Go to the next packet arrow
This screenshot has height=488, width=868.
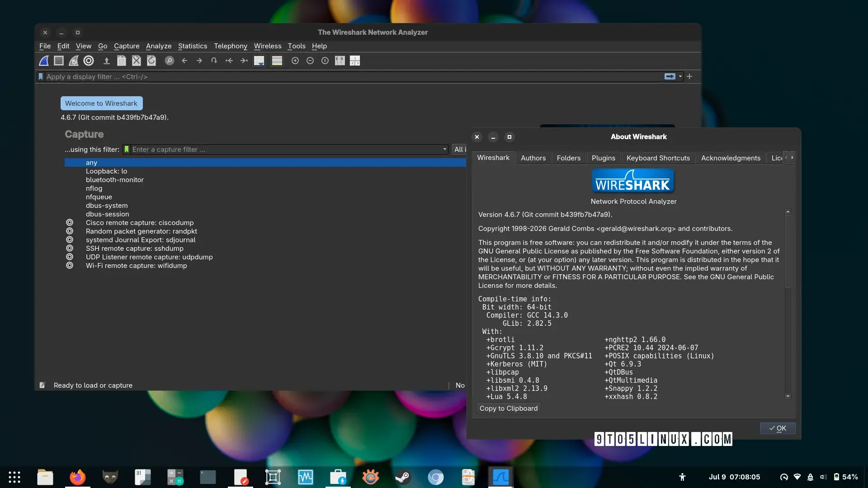pos(199,61)
